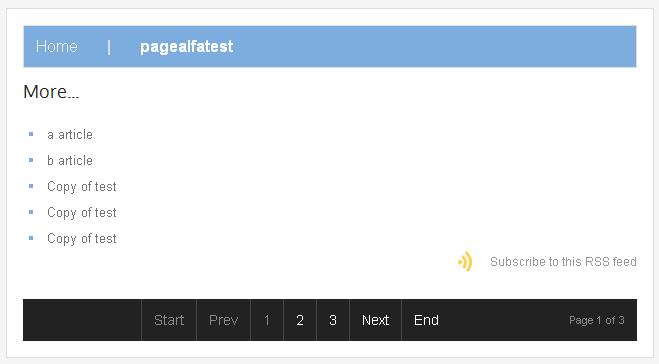Screen dimensions: 659x364
Task: Click the square bullet beside b article
Action: coord(31,160)
